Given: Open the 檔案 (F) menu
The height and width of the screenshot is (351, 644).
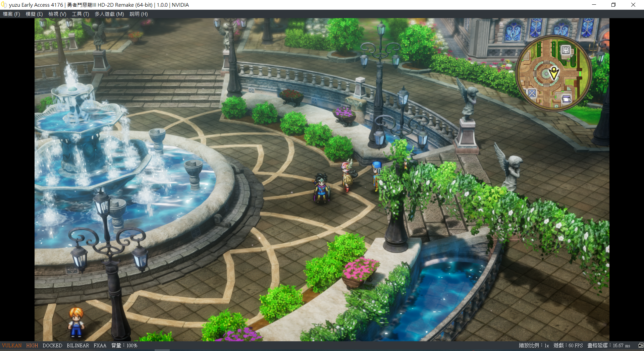Looking at the screenshot, I should pos(11,14).
